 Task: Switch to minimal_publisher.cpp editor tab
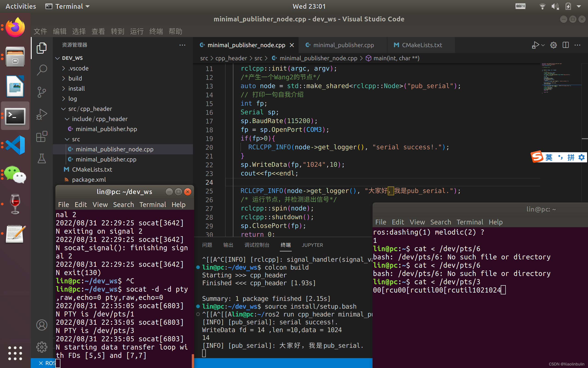(343, 45)
